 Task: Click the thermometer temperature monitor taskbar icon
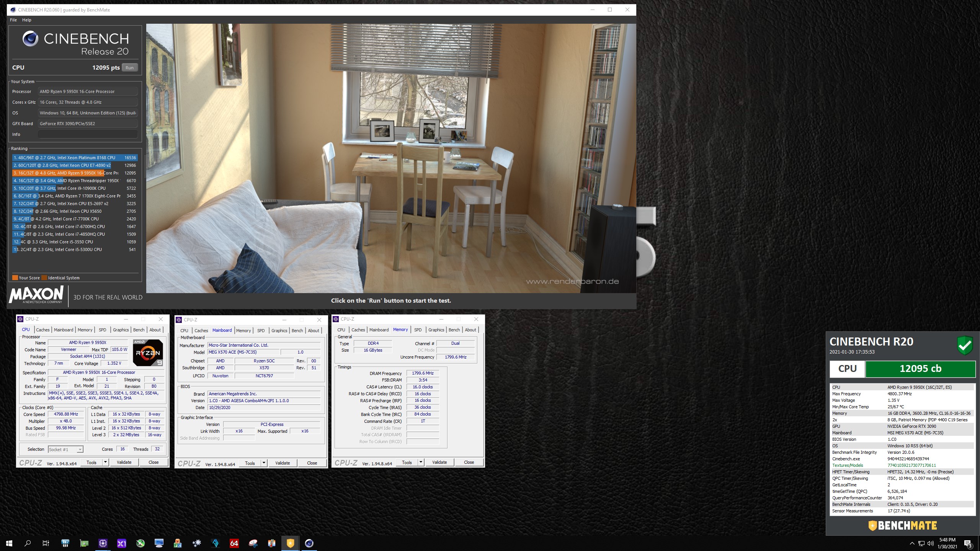click(x=272, y=543)
